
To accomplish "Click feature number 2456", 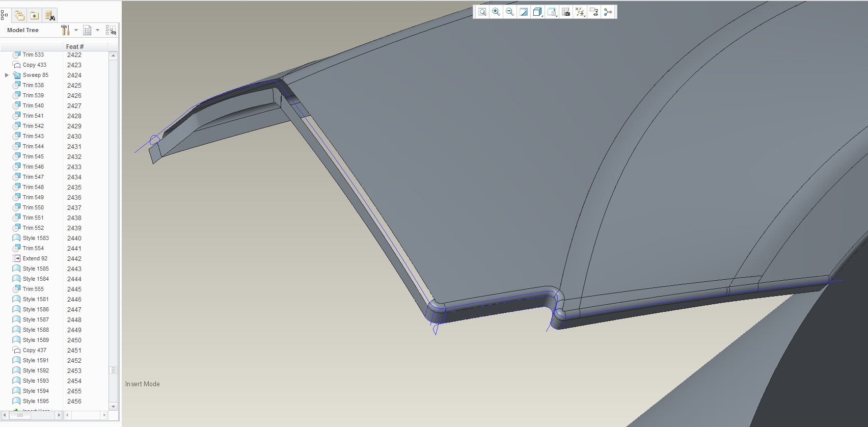I will pyautogui.click(x=74, y=401).
